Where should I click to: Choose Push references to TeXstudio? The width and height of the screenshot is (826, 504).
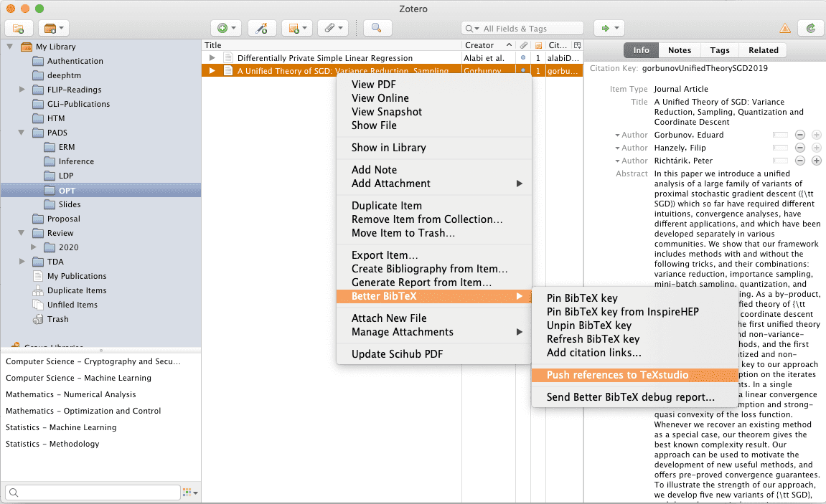click(x=617, y=375)
